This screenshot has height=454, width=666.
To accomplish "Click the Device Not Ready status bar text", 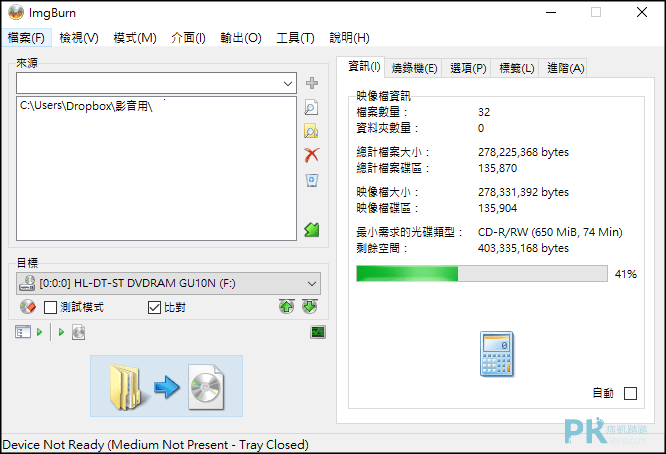I will 155,445.
